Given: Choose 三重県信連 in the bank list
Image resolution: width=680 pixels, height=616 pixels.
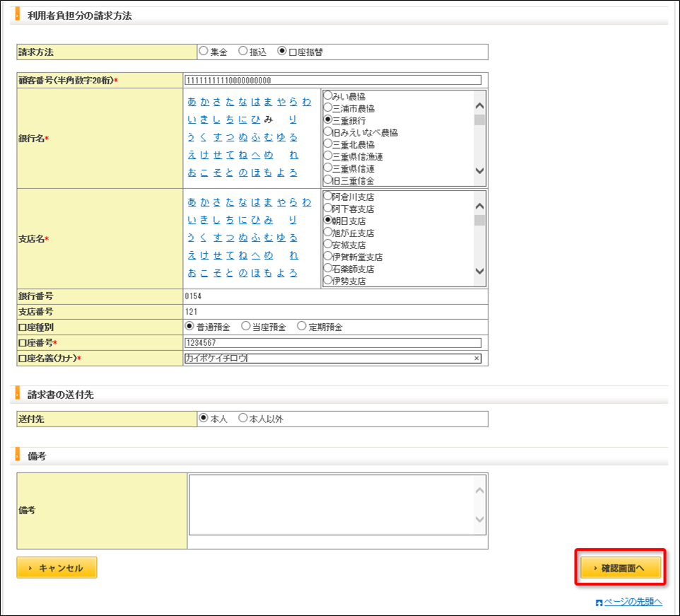Looking at the screenshot, I should click(x=328, y=168).
